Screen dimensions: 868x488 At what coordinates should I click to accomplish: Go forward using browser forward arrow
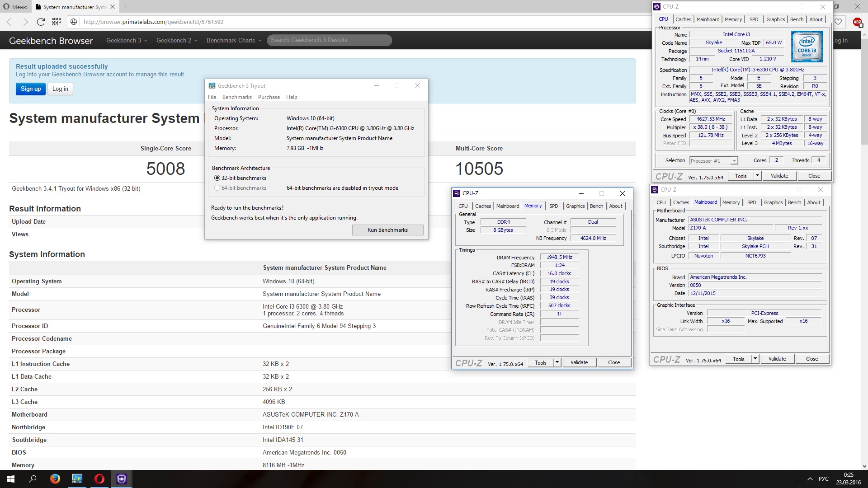pos(25,22)
